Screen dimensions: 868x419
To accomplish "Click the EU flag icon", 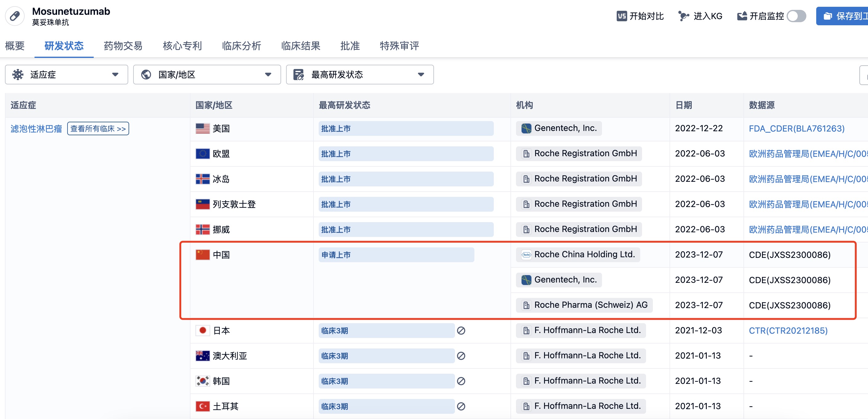I will [203, 154].
